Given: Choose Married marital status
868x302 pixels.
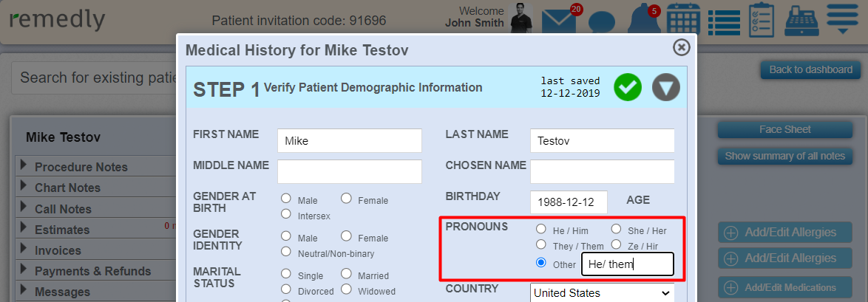Looking at the screenshot, I should click(x=346, y=273).
